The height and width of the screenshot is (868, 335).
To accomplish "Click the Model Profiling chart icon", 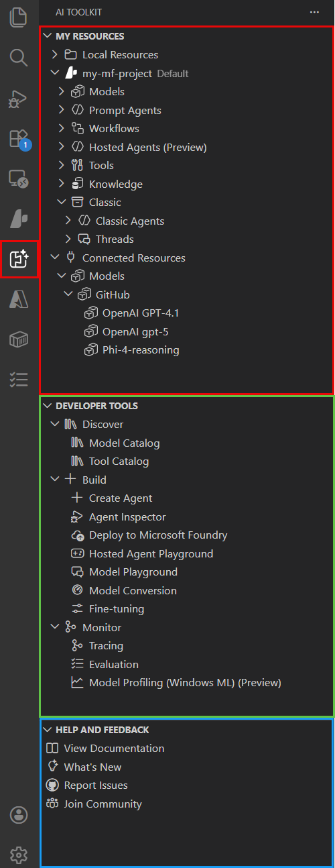I will [77, 683].
